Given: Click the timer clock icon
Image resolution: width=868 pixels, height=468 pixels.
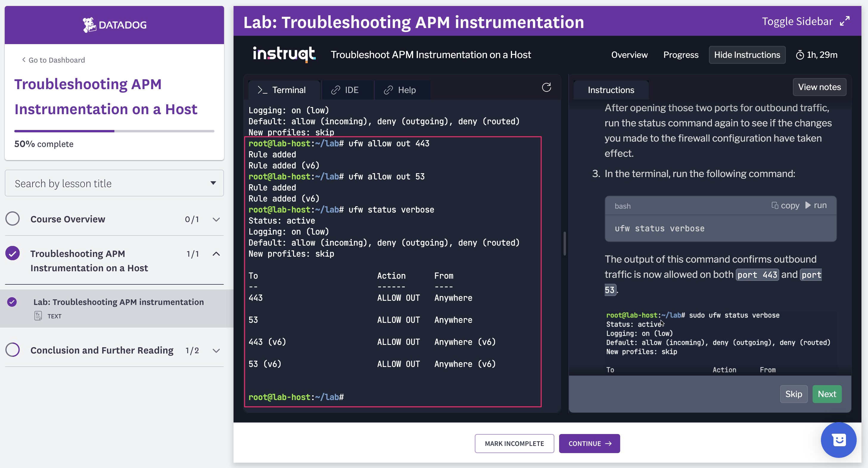Looking at the screenshot, I should [799, 55].
